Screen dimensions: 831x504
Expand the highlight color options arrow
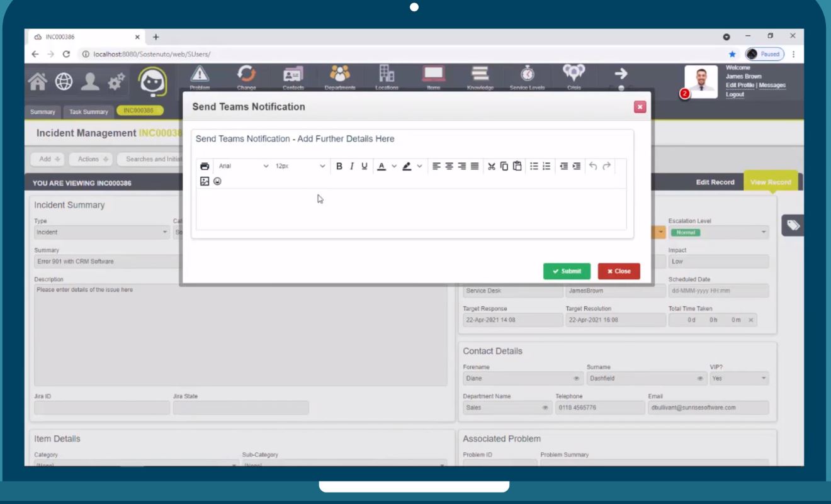pyautogui.click(x=419, y=166)
